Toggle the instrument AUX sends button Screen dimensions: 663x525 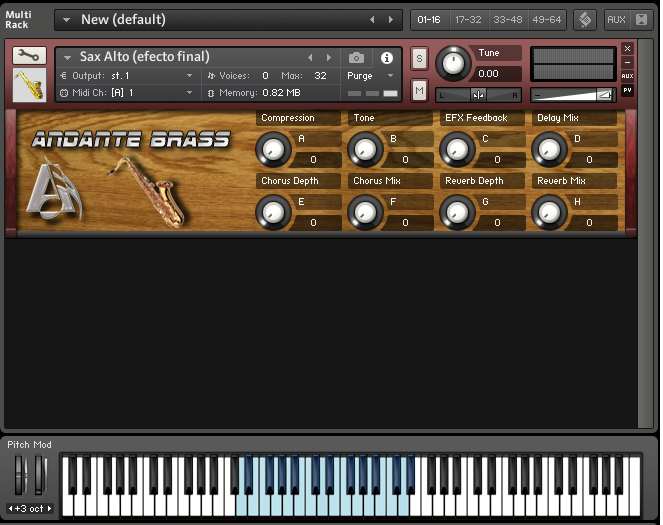627,76
